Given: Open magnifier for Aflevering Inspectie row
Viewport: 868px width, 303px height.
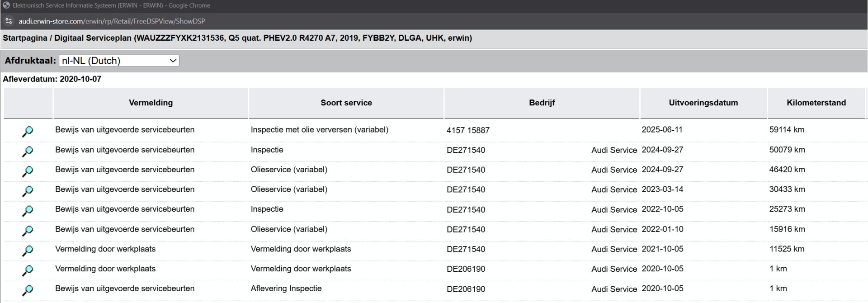Looking at the screenshot, I should click(28, 290).
